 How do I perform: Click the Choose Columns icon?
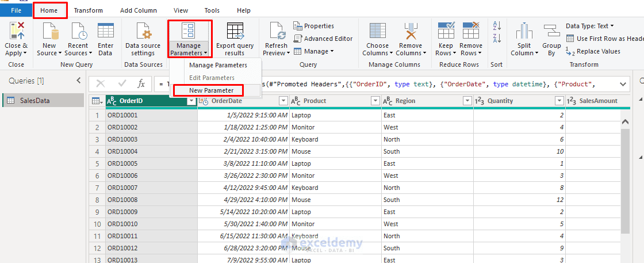pos(377,31)
